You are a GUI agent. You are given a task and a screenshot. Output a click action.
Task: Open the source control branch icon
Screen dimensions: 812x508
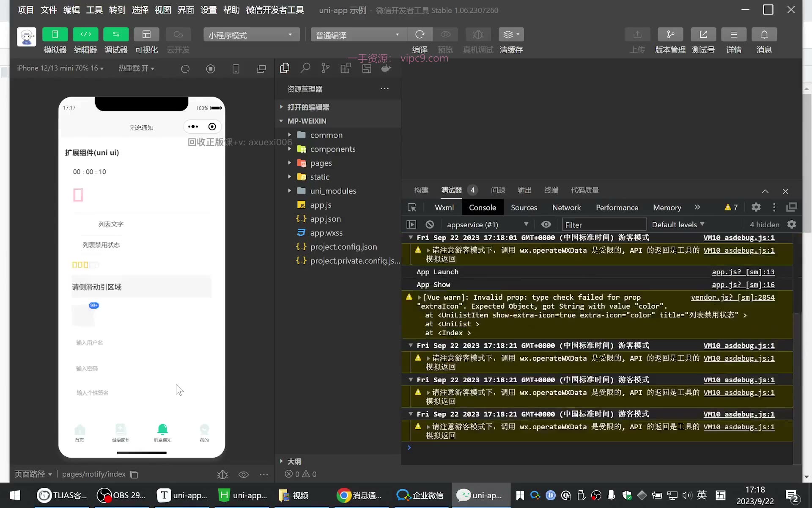(325, 68)
